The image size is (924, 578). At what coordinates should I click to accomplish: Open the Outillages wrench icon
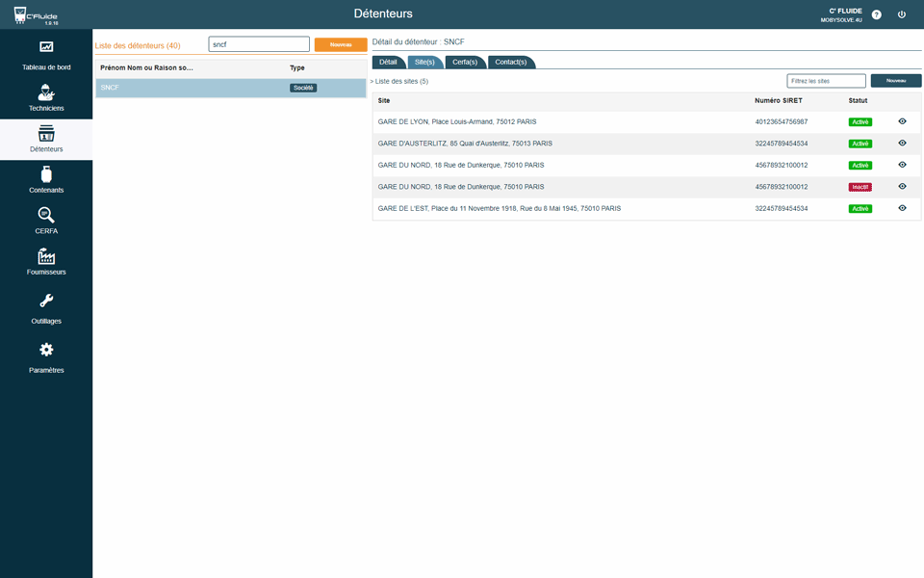click(46, 301)
